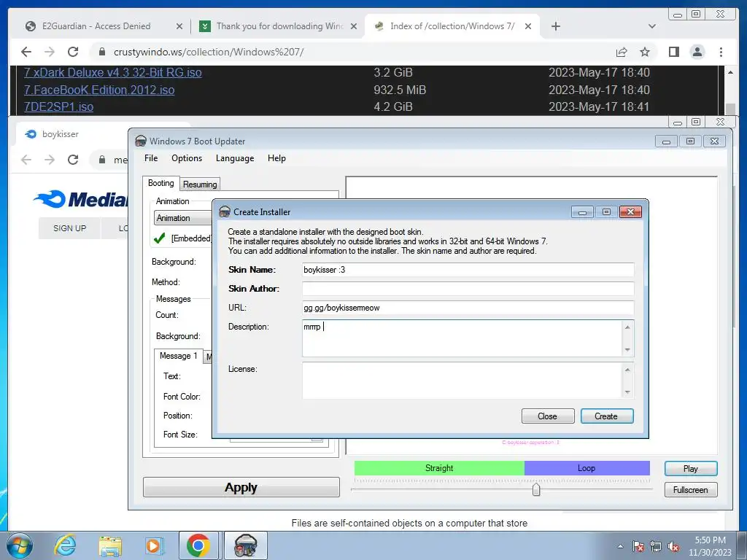Click into the License text area

point(462,381)
